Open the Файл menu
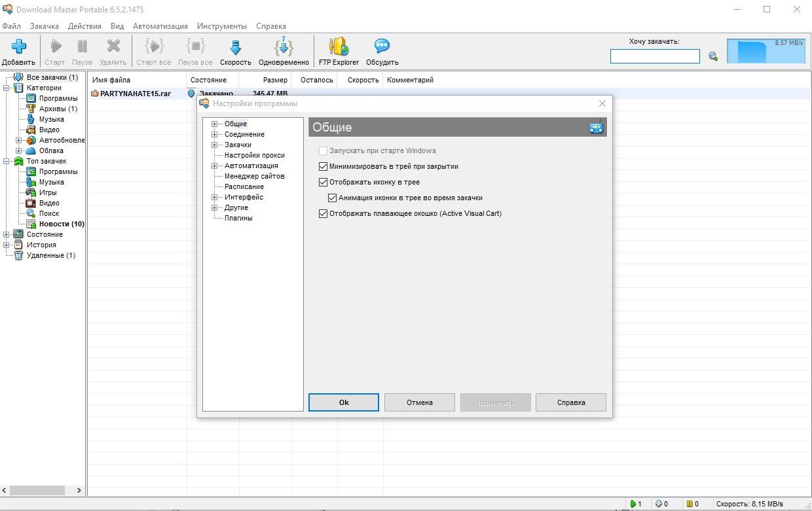Screen dimensions: 812x511 11,26
